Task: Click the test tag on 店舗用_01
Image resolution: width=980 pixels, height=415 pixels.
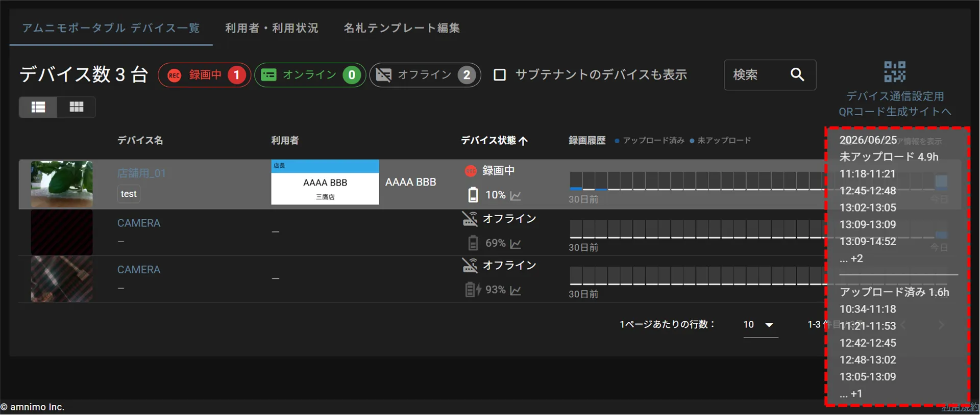Action: pyautogui.click(x=129, y=194)
